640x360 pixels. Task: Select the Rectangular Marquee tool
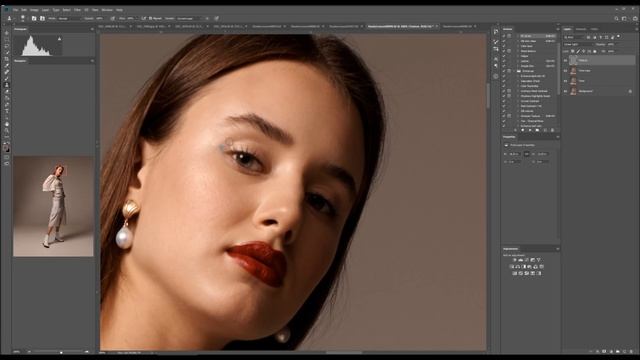[x=7, y=40]
